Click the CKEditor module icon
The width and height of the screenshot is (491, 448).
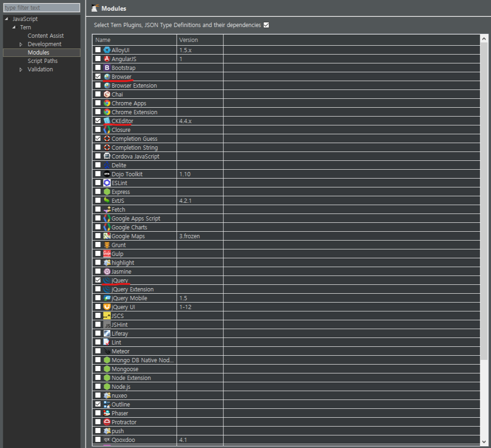pos(107,121)
